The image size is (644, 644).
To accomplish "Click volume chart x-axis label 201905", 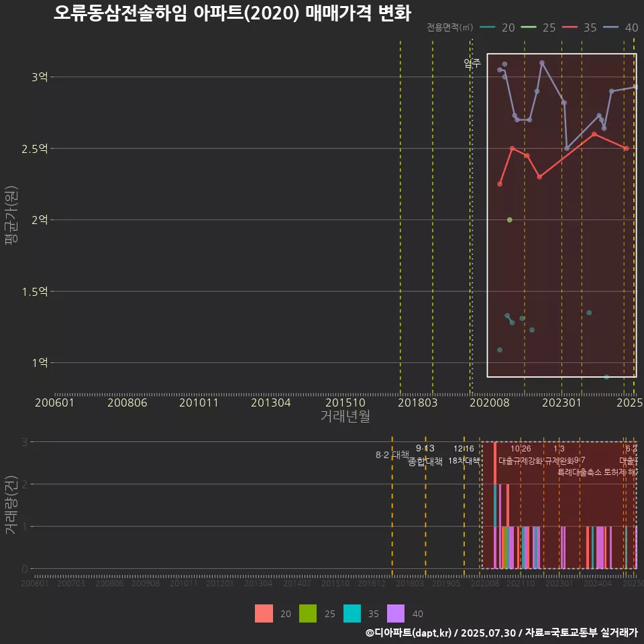I will tap(446, 583).
